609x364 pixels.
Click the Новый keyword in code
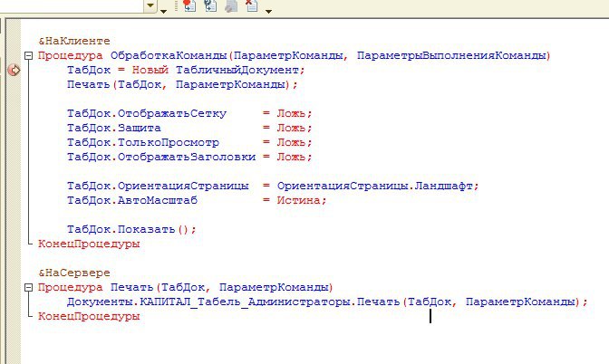(150, 71)
